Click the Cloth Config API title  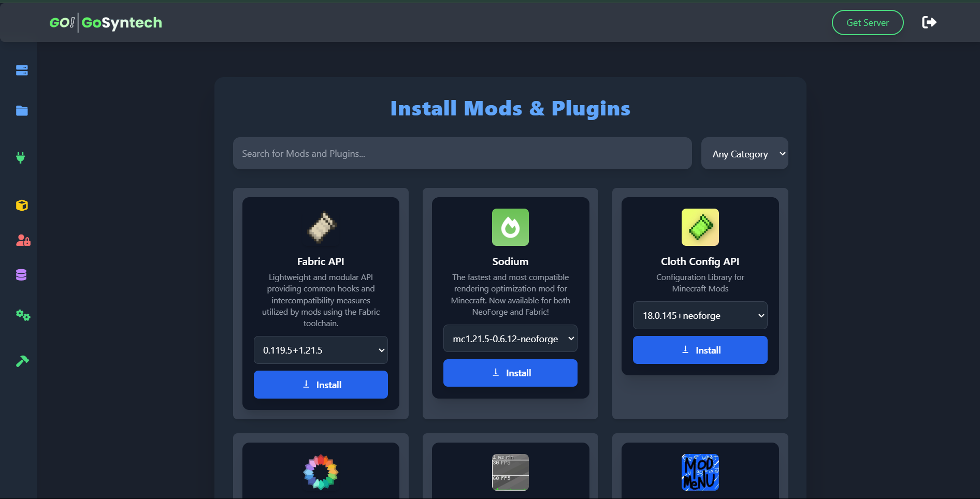pyautogui.click(x=700, y=261)
